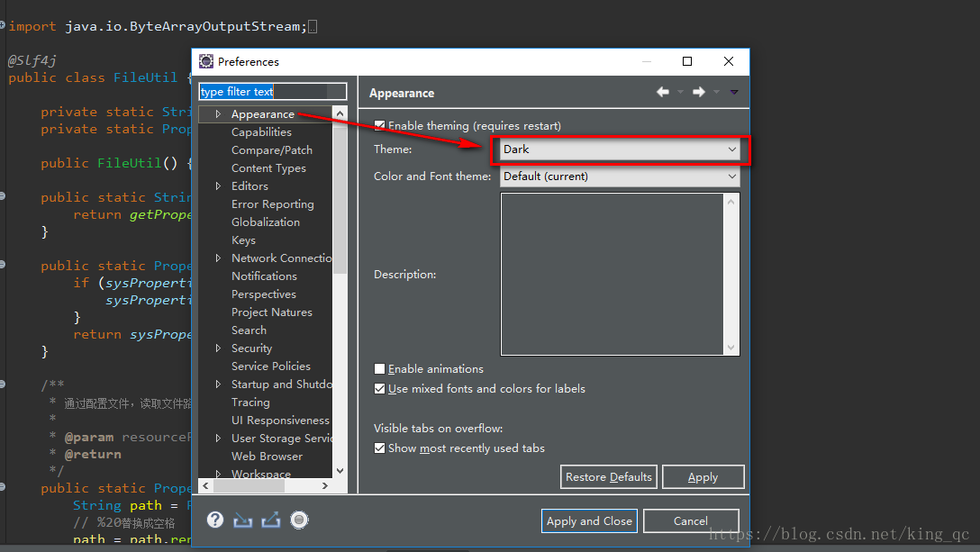980x552 pixels.
Task: Open the back history dropdown arrow
Action: [x=680, y=92]
